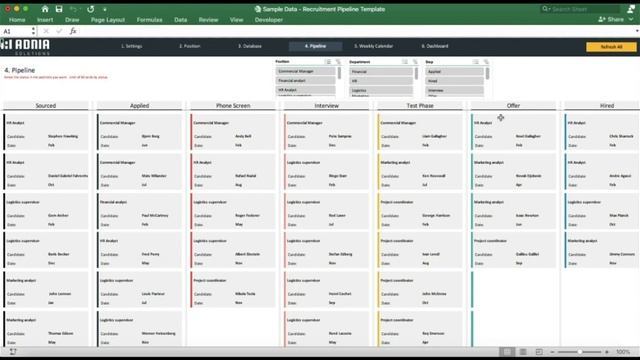Click the Department slicer scrollbar
Viewport: 640px width, 360px height.
point(416,73)
